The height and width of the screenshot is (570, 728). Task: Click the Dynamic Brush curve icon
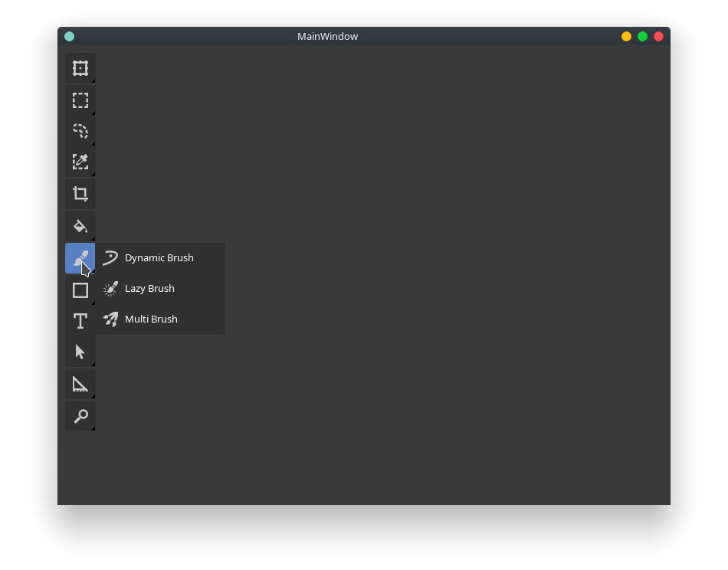click(110, 258)
